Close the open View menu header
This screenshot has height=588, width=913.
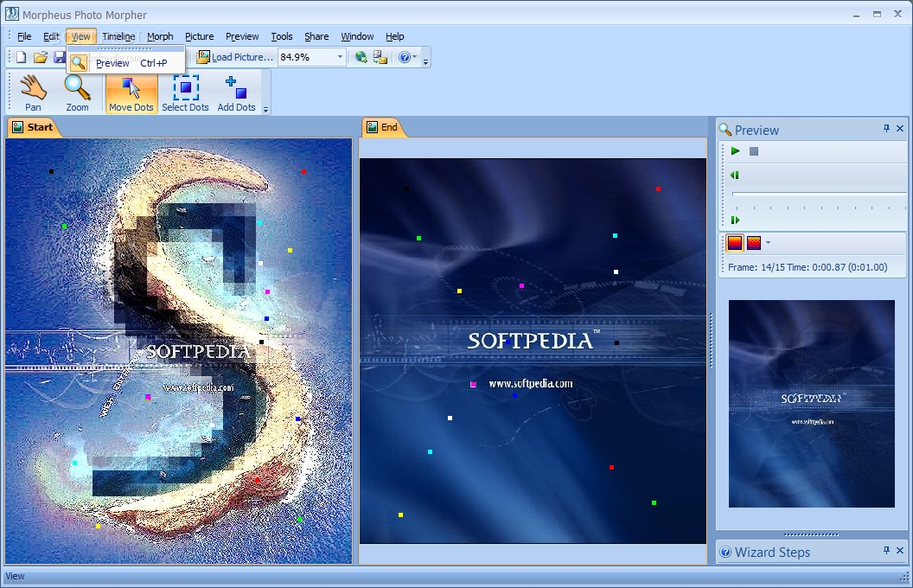[x=81, y=36]
